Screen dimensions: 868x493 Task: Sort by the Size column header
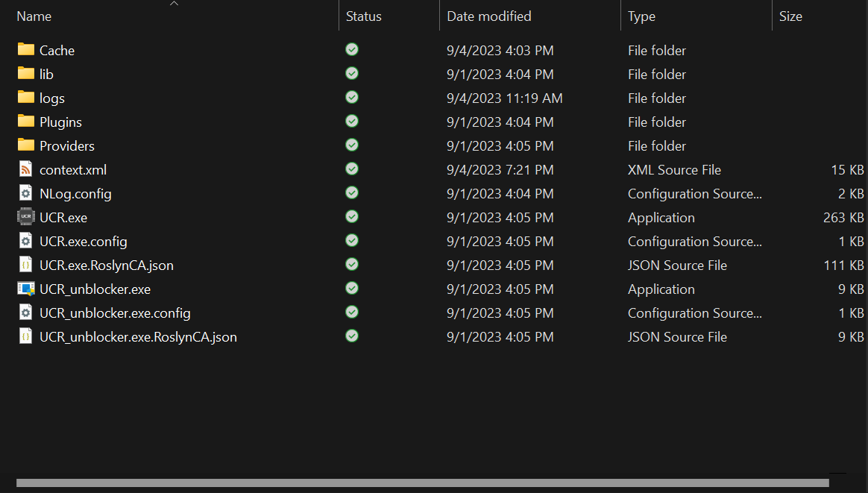[x=790, y=16]
